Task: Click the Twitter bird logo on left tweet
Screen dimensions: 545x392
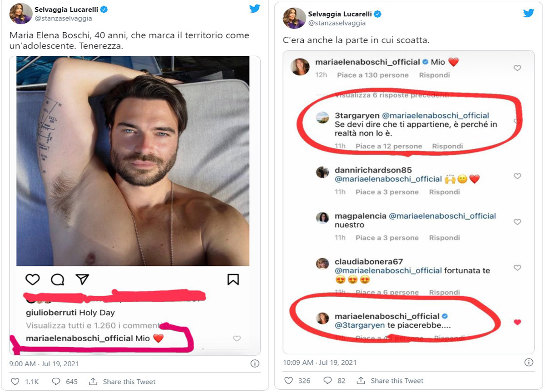Action: tap(255, 9)
